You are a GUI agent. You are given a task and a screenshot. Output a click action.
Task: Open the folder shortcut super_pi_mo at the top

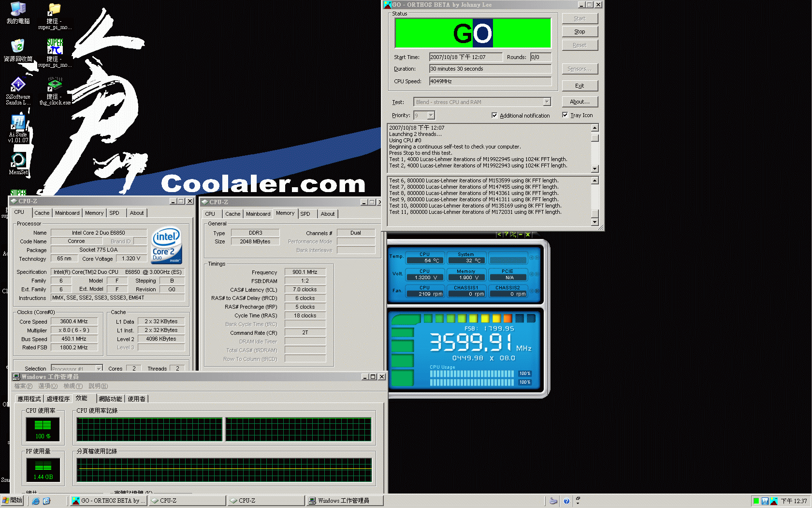click(x=55, y=16)
